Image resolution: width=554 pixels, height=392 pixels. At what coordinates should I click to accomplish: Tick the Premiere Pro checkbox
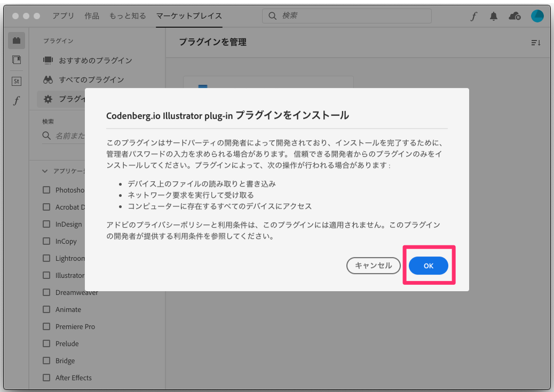(46, 326)
